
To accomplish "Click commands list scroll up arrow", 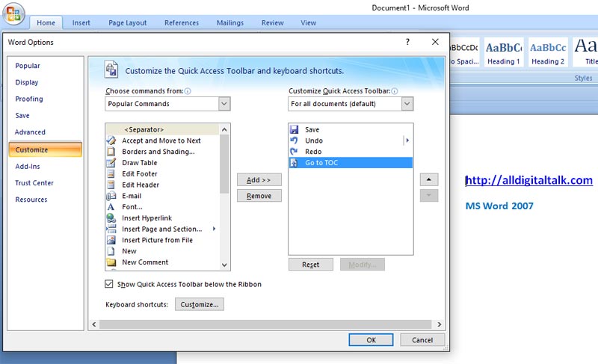I will [x=224, y=130].
